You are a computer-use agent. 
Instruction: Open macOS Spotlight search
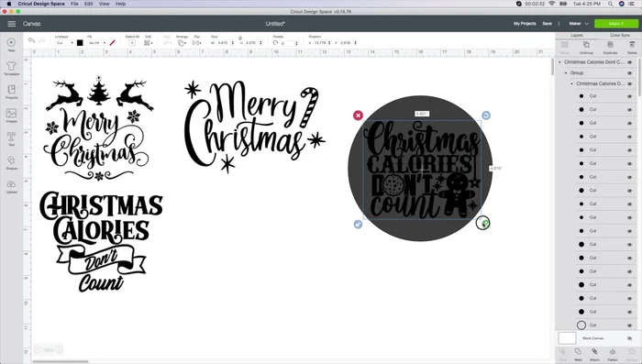[611, 4]
